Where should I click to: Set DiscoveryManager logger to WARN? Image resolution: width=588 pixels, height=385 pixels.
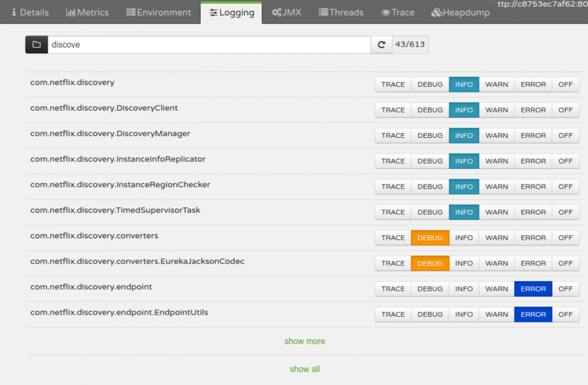pos(497,136)
